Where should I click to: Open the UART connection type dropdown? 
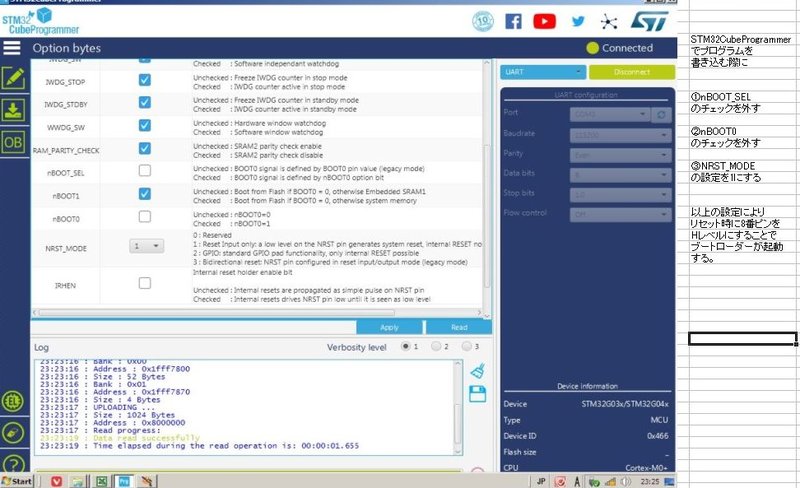(543, 72)
